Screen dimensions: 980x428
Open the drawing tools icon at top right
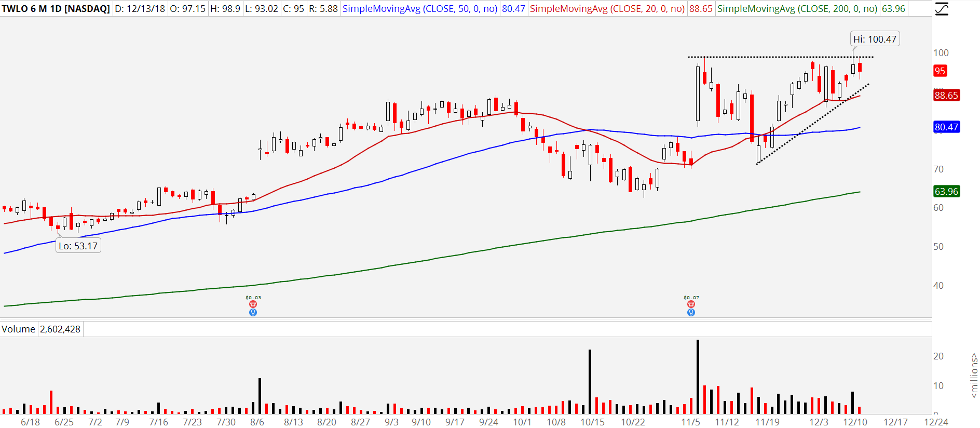[x=942, y=9]
